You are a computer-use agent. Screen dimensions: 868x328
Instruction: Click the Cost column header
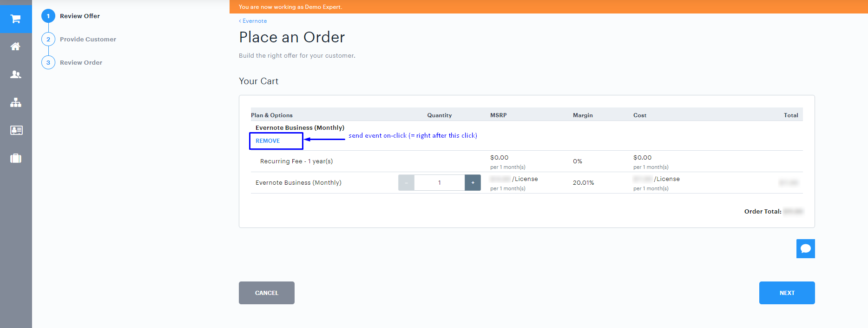(640, 115)
